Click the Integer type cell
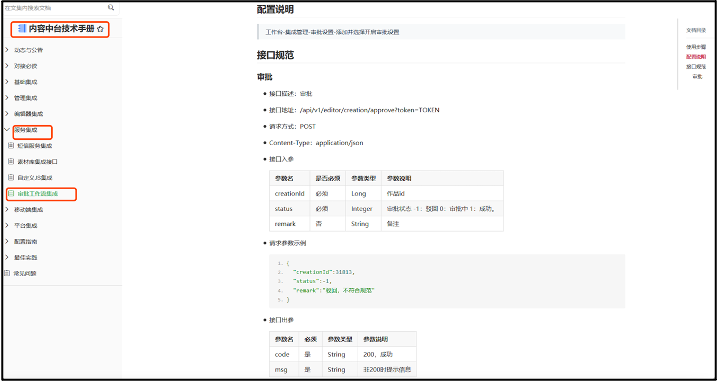This screenshot has width=718, height=382. (x=364, y=208)
